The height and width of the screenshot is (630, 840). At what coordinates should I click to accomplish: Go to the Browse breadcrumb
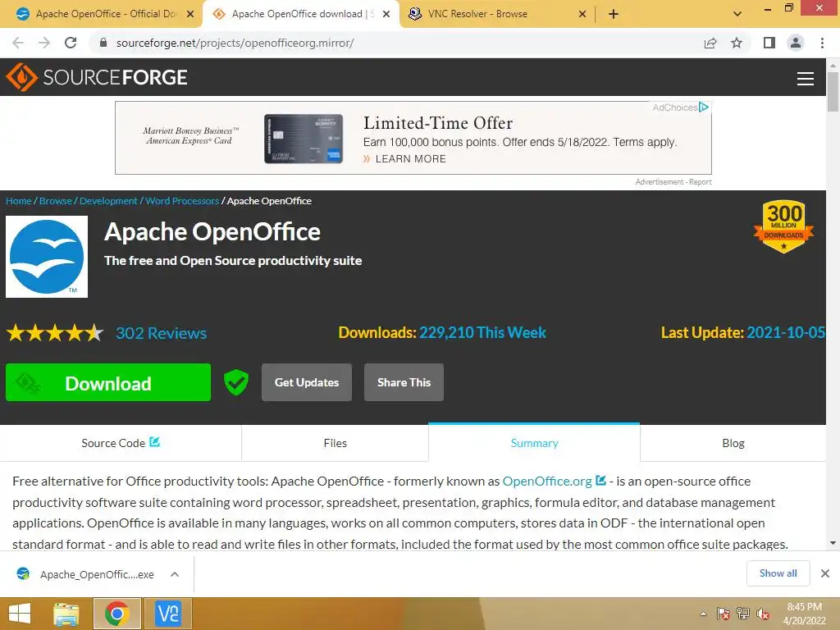(56, 201)
